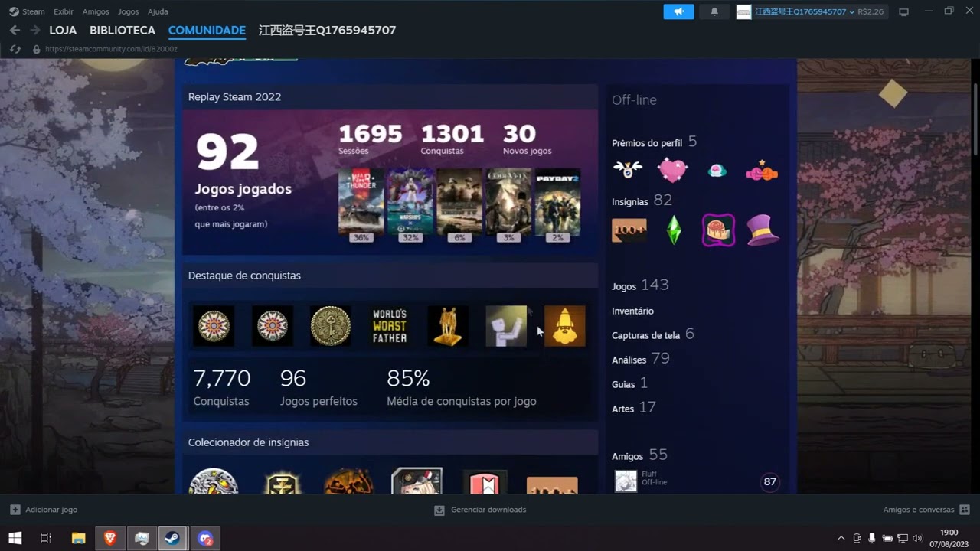The image size is (980, 551).
Task: Click the Task View taskbar icon
Action: point(46,538)
